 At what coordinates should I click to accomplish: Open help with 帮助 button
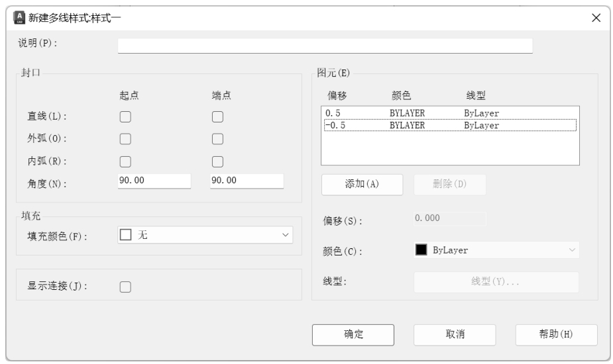coord(556,335)
